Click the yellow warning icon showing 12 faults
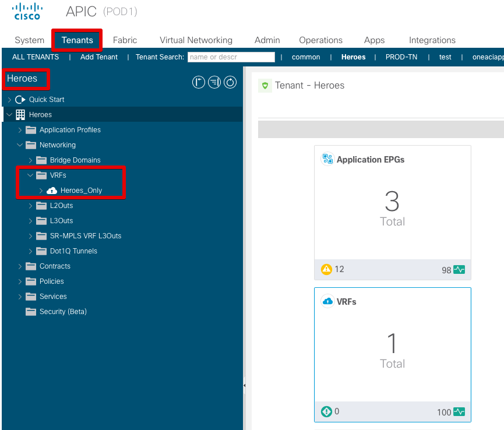 [x=326, y=269]
